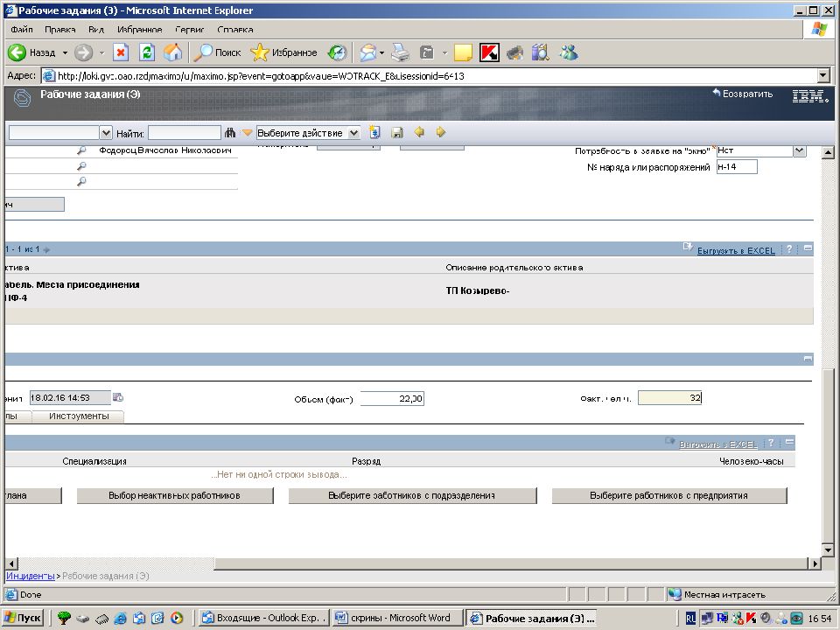Collapse the workers table section
Screen dimensions: 840x630
tap(789, 443)
